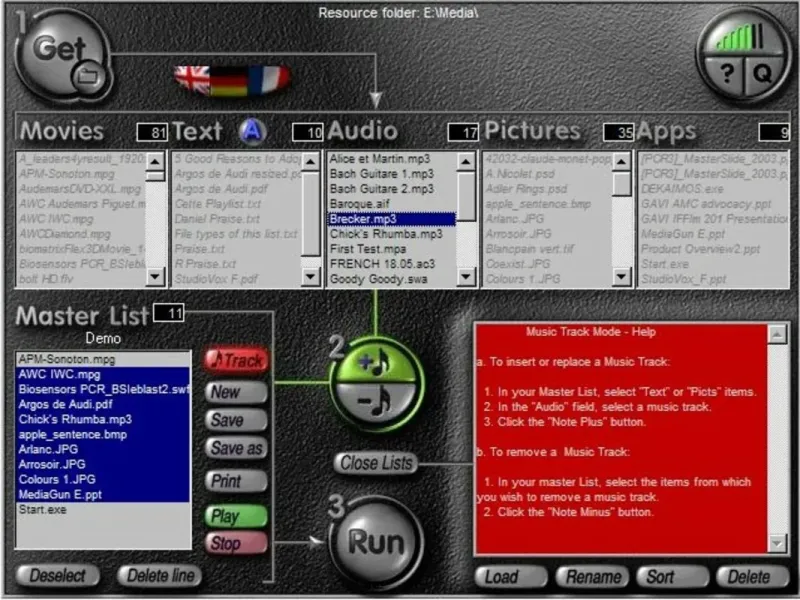Click Audio list scroll down arrow
This screenshot has width=800, height=600.
click(466, 277)
